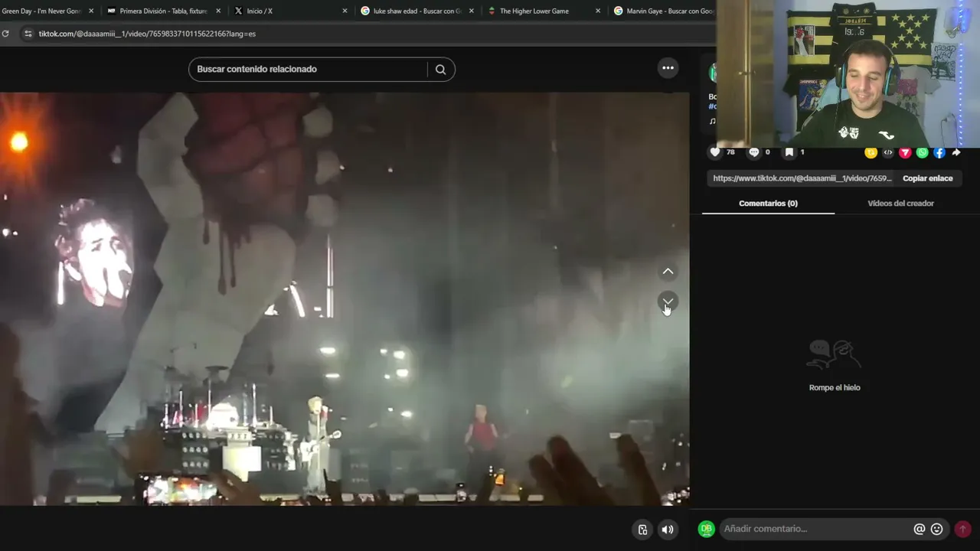Image resolution: width=980 pixels, height=551 pixels.
Task: Switch to the Vídeos del creador tab
Action: tap(900, 204)
